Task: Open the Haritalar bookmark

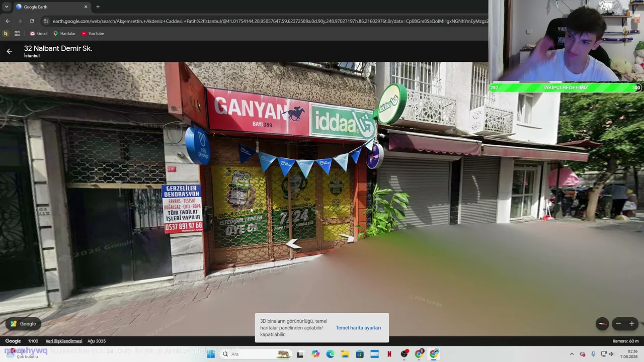Action: (64, 34)
